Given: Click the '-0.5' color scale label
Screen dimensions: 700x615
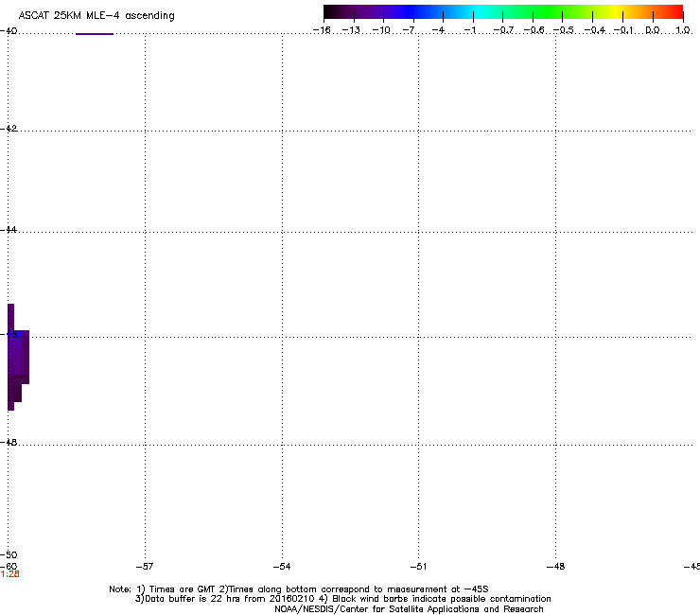Looking at the screenshot, I should (564, 30).
